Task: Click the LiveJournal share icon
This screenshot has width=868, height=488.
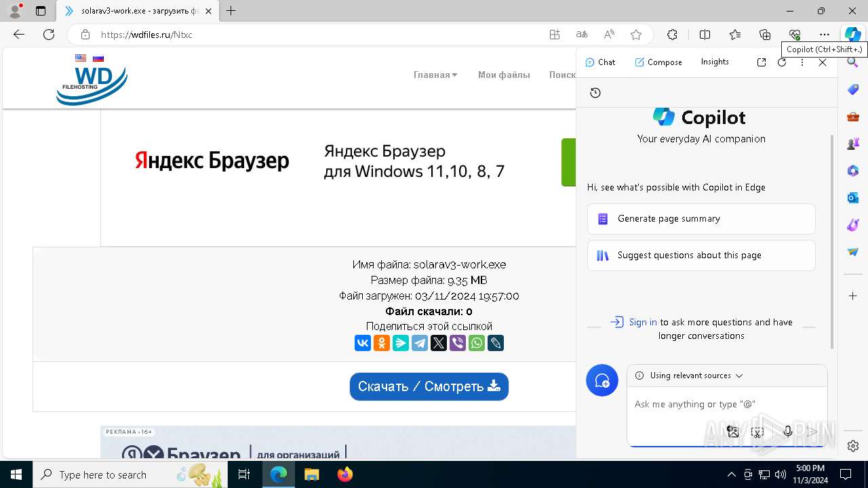Action: click(496, 343)
